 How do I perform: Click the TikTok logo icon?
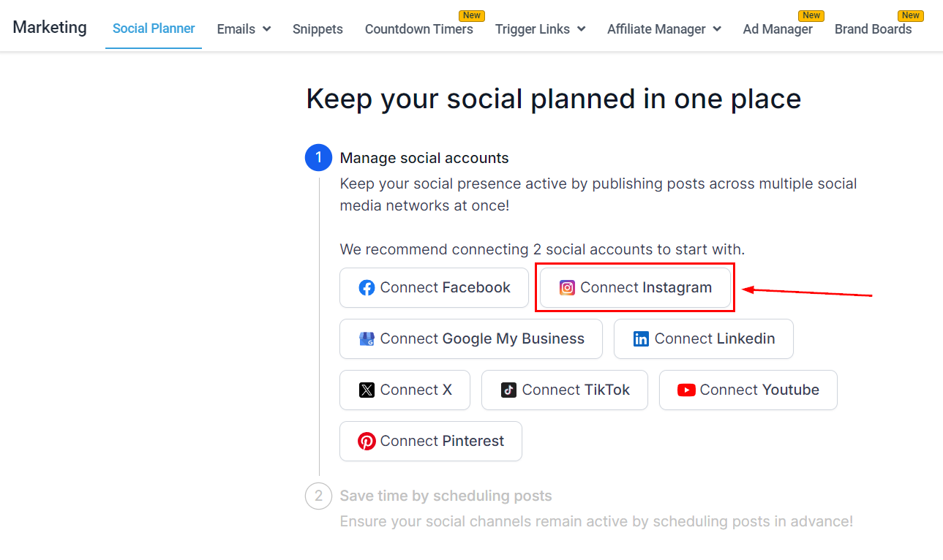(x=508, y=390)
